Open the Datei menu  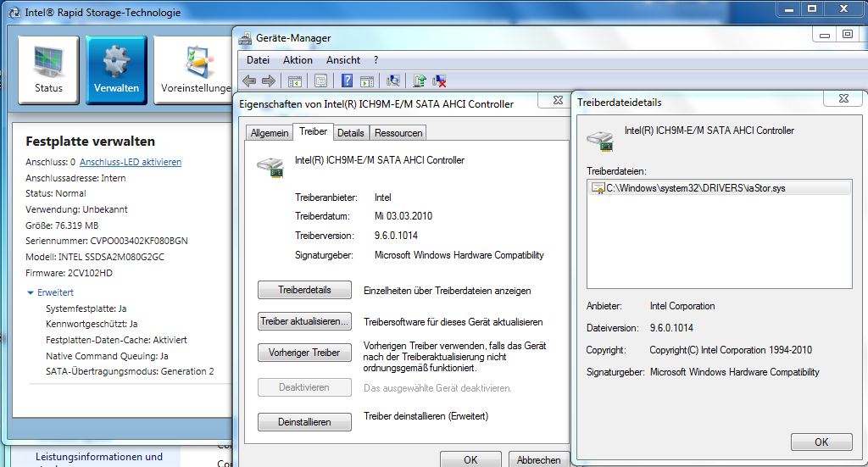point(258,60)
